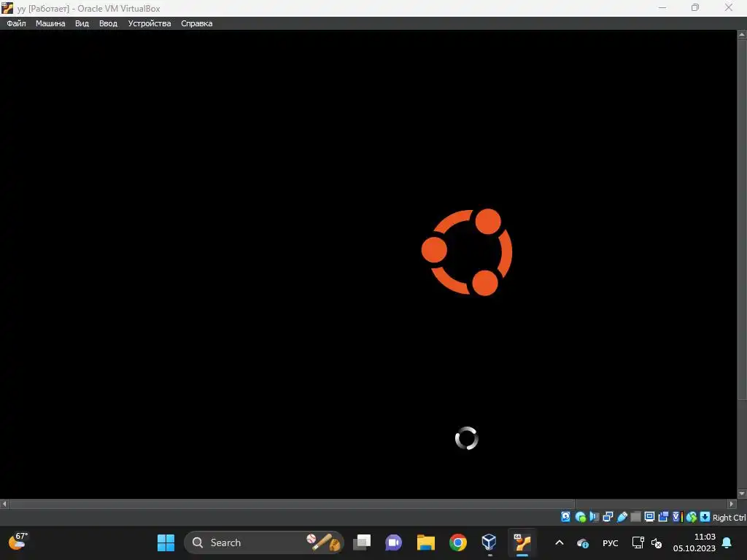This screenshot has height=560, width=747.
Task: Open the Teams Chat taskbar icon
Action: (393, 542)
